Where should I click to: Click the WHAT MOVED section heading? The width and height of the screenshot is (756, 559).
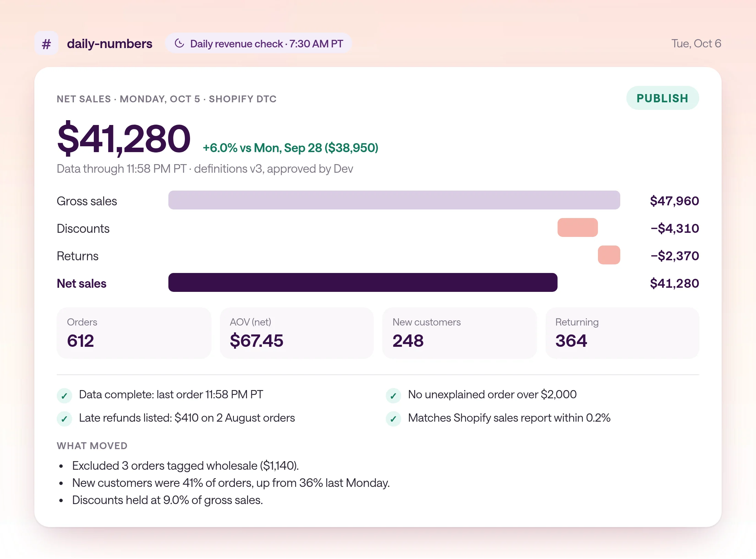point(92,446)
